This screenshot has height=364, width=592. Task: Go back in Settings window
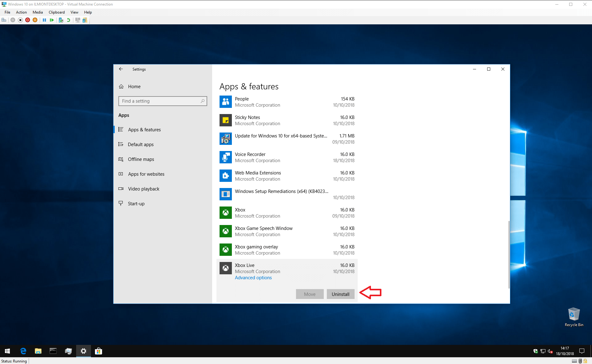(x=121, y=69)
